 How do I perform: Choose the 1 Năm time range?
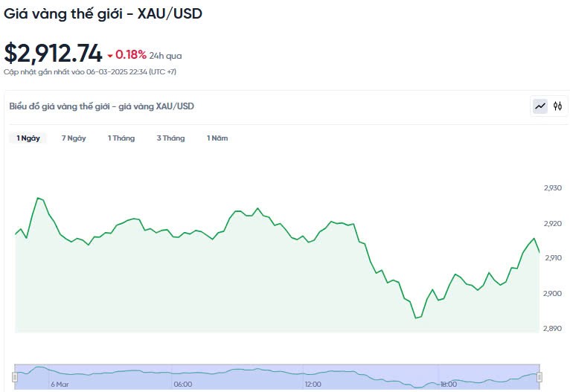point(217,138)
